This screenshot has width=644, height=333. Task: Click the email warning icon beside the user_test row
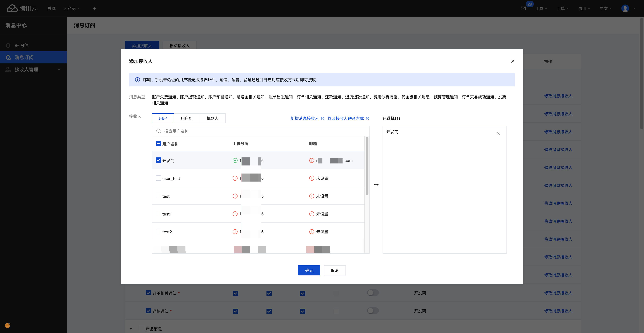[311, 178]
